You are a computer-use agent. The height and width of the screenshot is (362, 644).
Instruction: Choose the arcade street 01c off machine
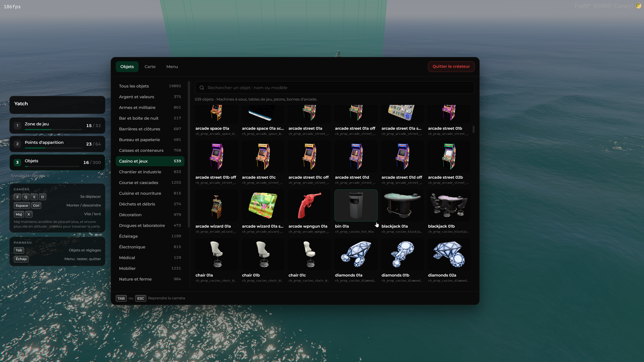309,156
